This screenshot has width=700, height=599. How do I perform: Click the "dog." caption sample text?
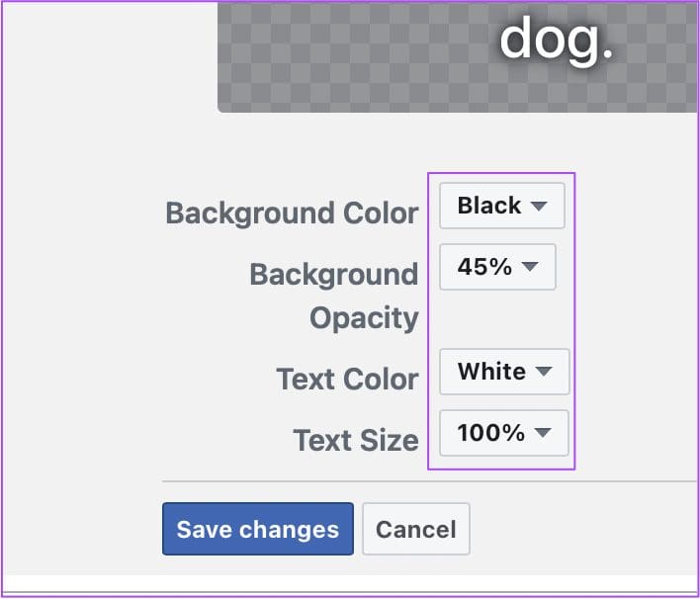click(x=557, y=40)
